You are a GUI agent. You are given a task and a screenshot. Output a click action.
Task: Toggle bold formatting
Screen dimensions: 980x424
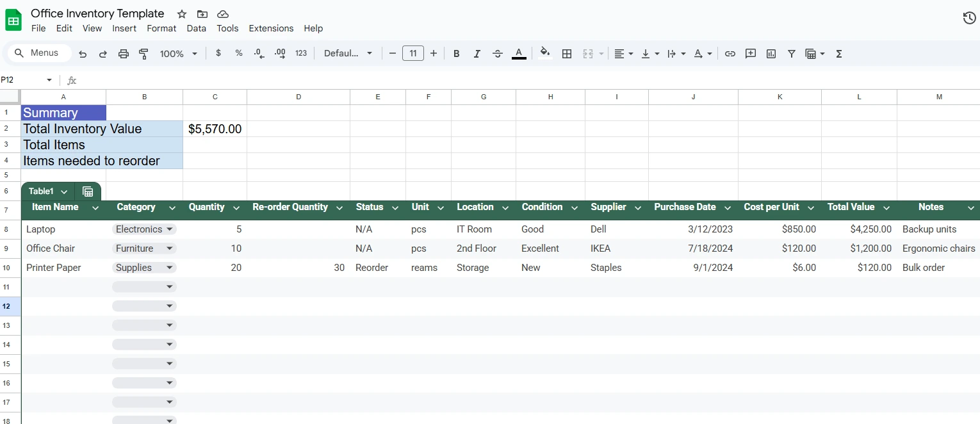(456, 54)
